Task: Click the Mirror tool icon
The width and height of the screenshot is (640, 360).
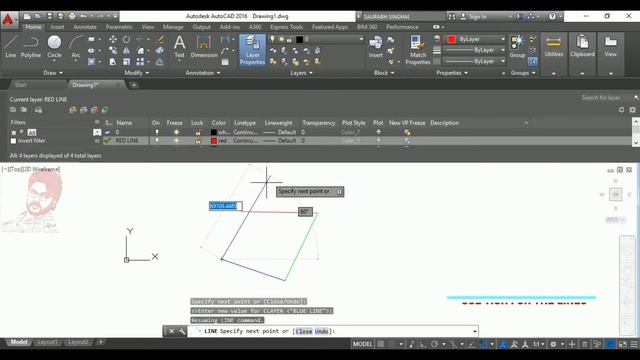Action: point(127,50)
